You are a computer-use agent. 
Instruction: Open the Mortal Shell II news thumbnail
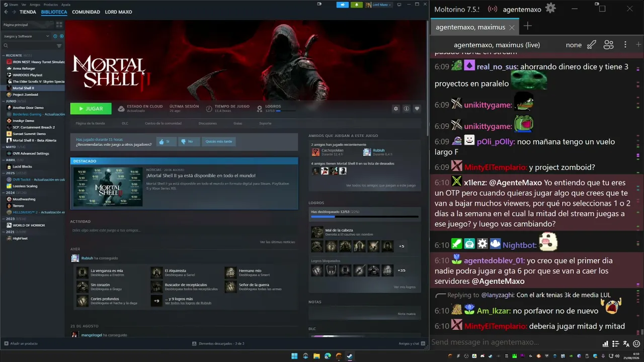pos(108,187)
